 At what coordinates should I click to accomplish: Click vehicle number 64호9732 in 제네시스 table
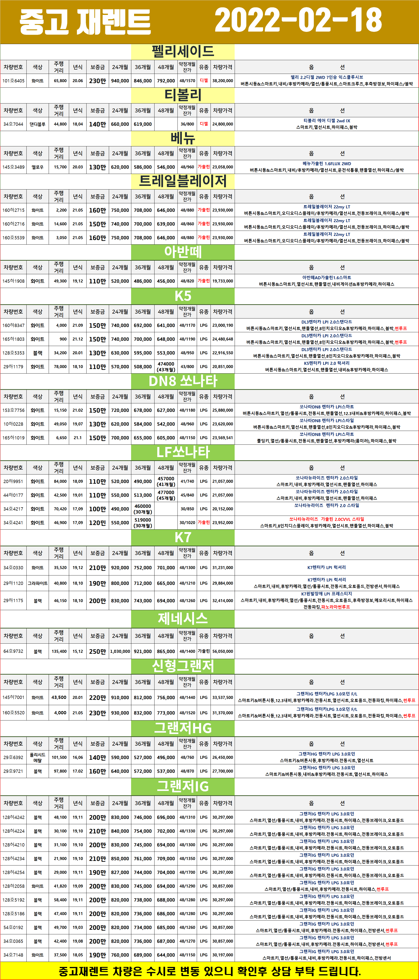pyautogui.click(x=13, y=651)
